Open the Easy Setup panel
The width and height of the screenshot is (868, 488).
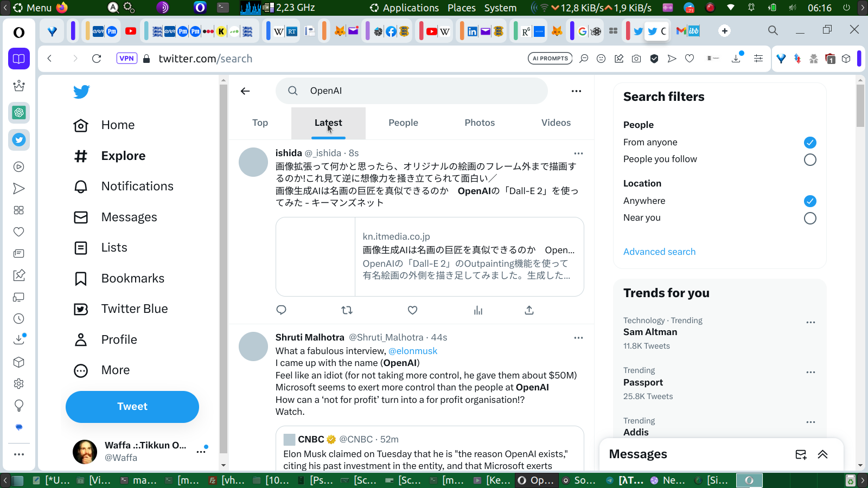758,59
